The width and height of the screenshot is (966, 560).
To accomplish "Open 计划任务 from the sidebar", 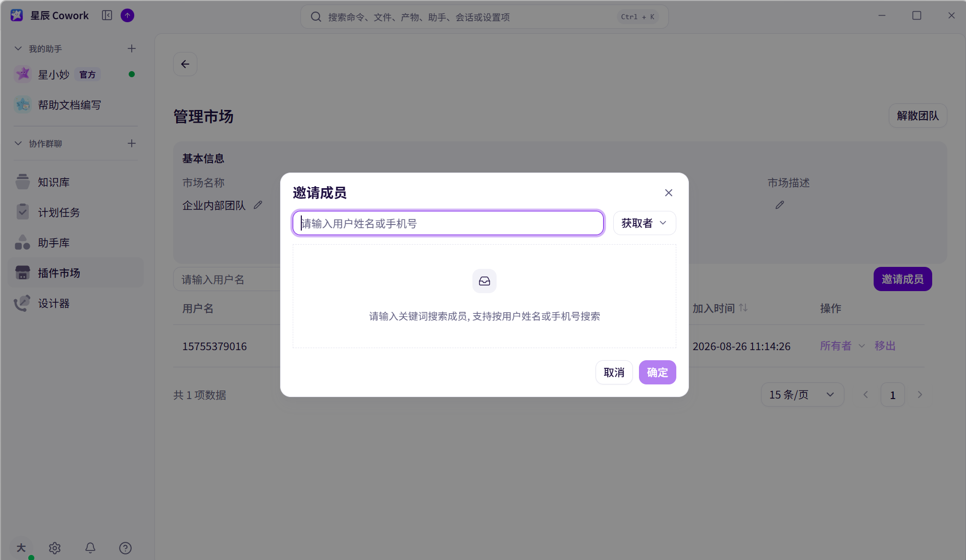I will click(x=76, y=212).
